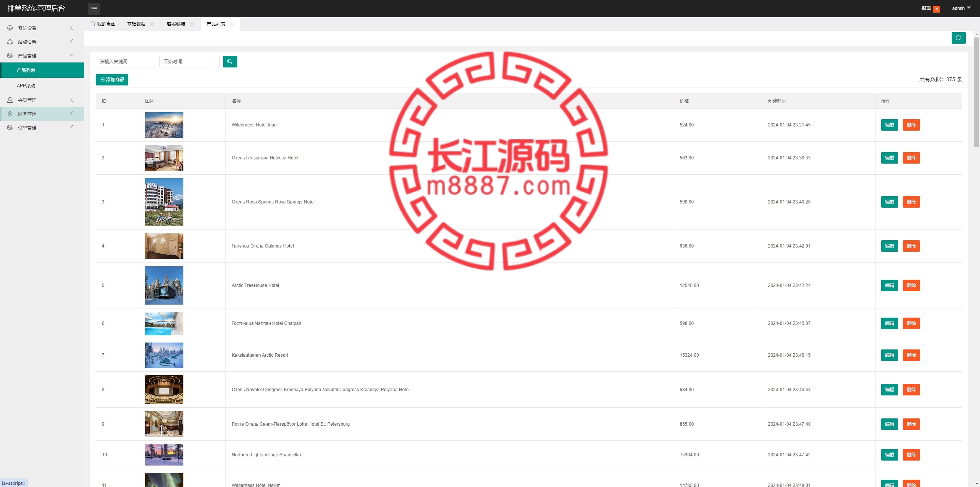Delete the Northern Lights Village Saariselka row

(x=911, y=455)
